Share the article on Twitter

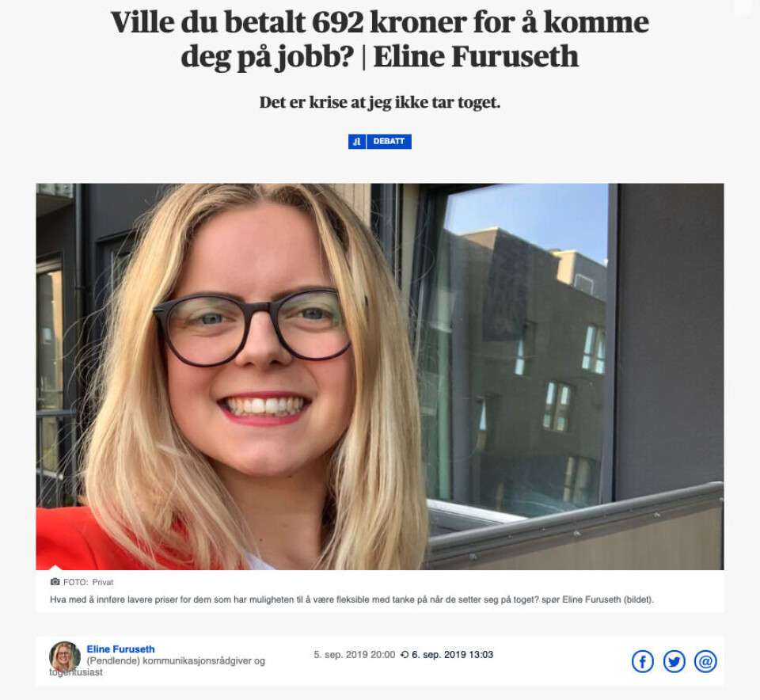[x=674, y=661]
